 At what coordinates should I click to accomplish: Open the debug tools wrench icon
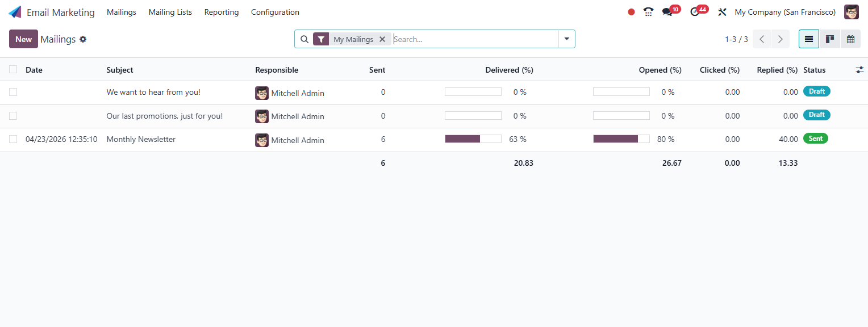coord(723,12)
